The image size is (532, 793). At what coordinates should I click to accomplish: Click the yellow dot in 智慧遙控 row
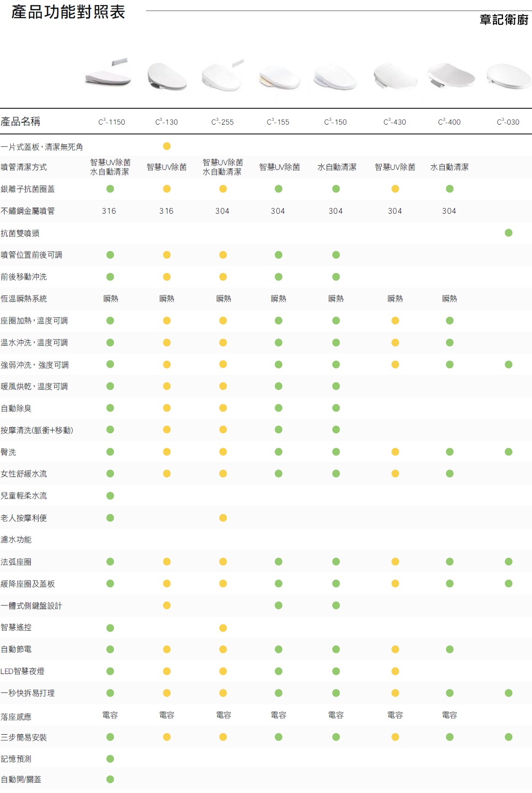pos(223,628)
